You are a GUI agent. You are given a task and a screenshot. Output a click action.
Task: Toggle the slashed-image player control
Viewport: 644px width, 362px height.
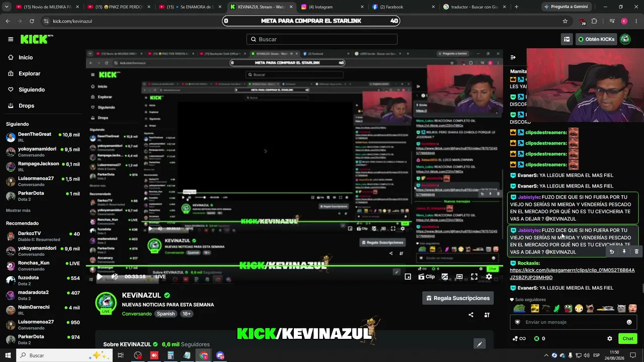point(445,277)
